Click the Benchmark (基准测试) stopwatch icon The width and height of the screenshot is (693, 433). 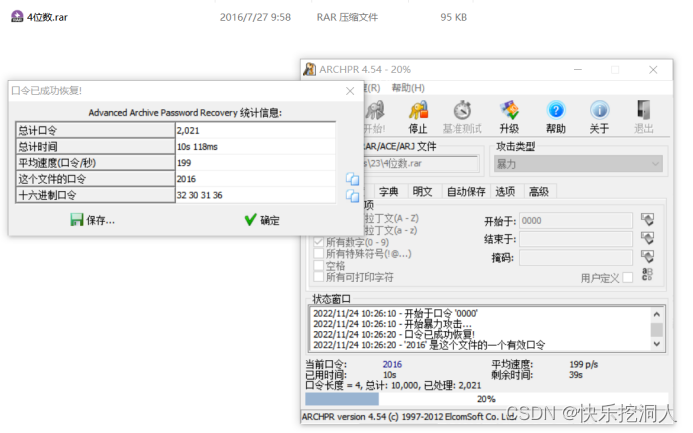pos(462,110)
